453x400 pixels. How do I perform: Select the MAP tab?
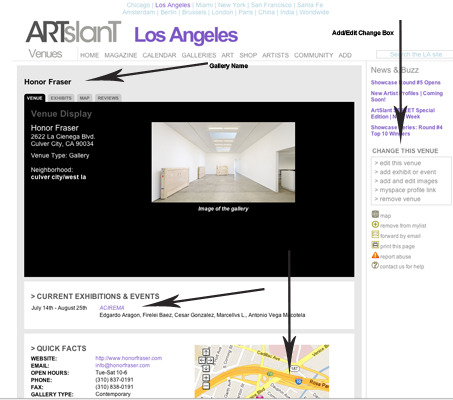point(84,98)
